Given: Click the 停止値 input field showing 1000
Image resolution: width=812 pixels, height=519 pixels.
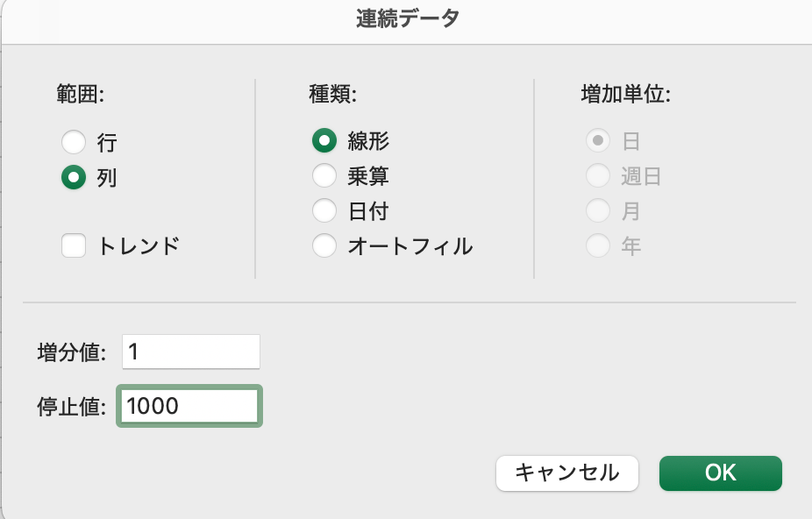Looking at the screenshot, I should (189, 406).
